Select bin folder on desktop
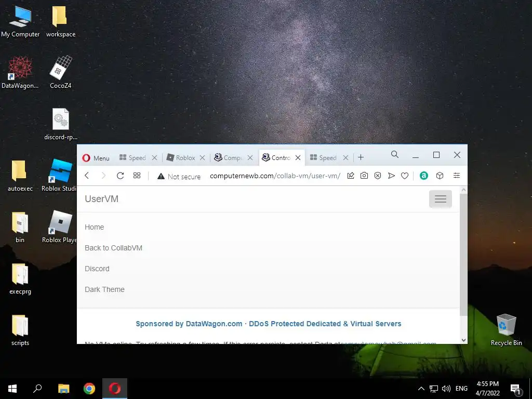This screenshot has height=399, width=532. tap(20, 228)
